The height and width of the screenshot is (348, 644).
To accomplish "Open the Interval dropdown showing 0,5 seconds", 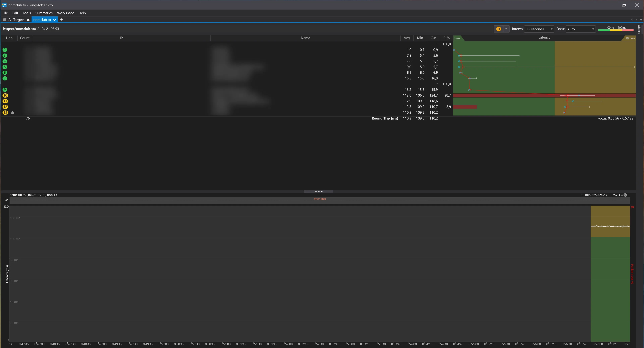I will click(x=539, y=29).
